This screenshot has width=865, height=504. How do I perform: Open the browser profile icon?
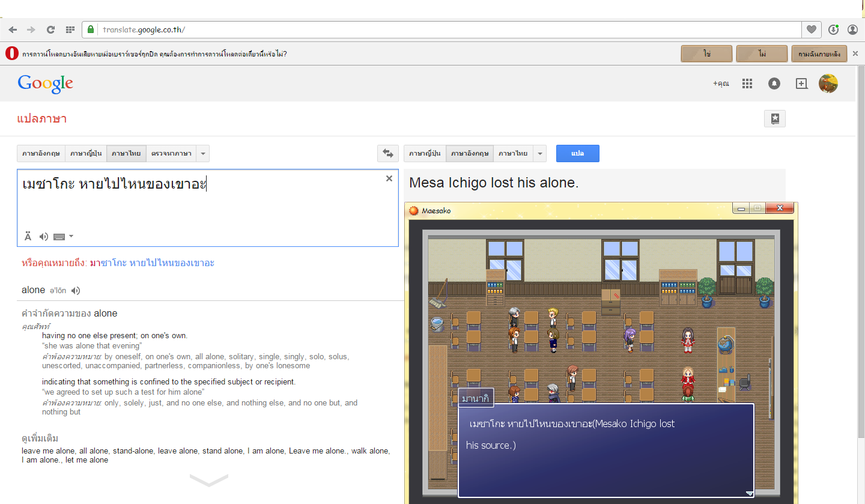tap(852, 29)
